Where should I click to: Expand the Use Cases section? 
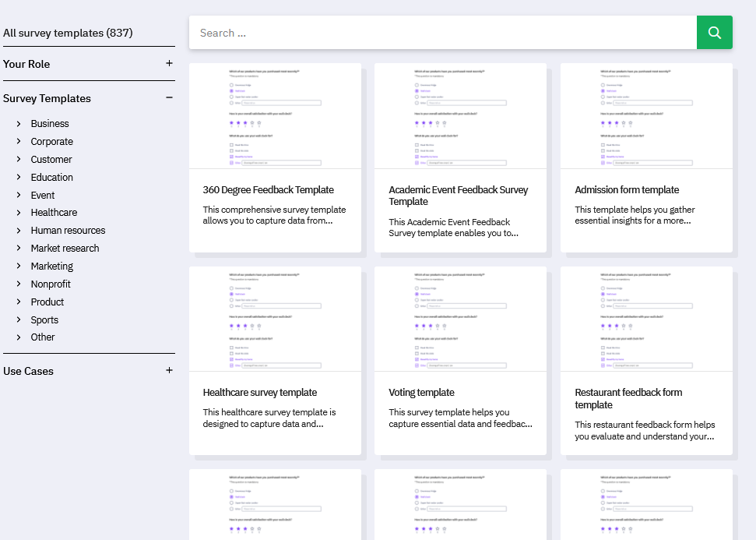tap(169, 371)
